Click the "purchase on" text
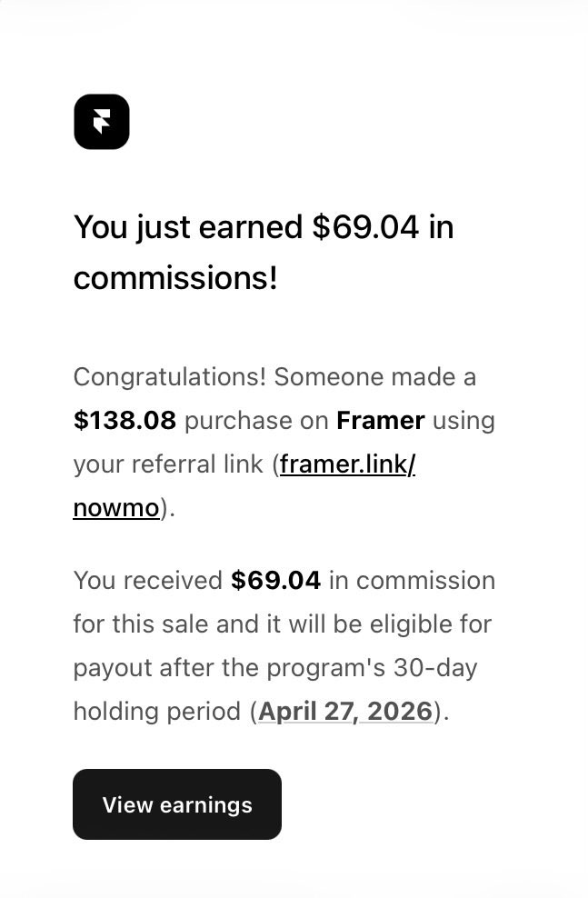This screenshot has width=588, height=898. (256, 421)
